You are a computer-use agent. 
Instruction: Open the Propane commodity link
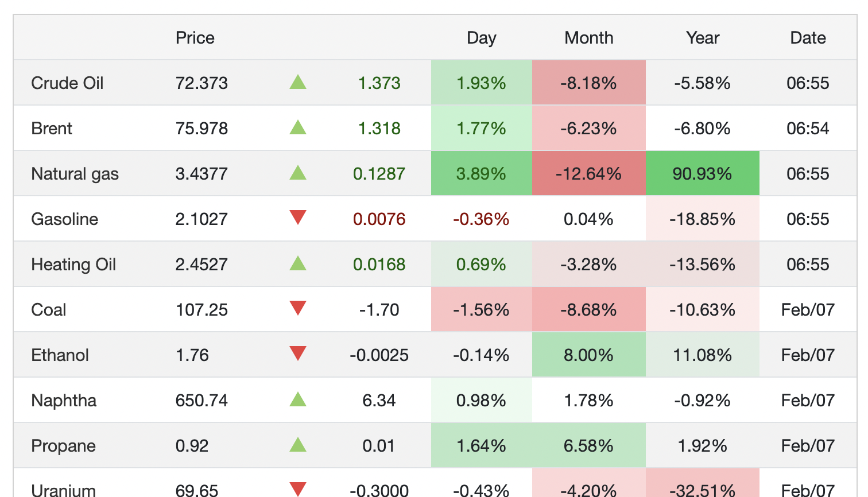63,446
